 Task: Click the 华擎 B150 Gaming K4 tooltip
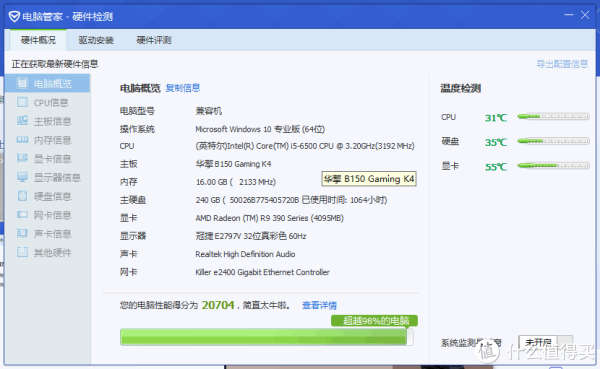(369, 179)
